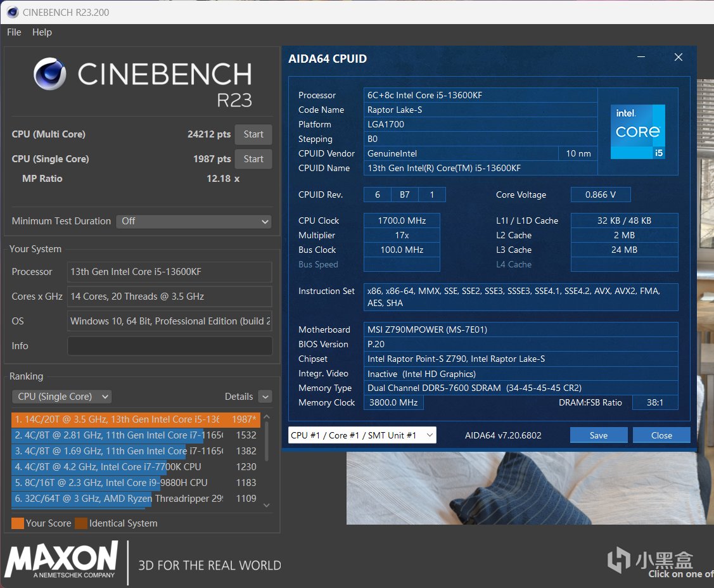The image size is (714, 588).
Task: Click the Identical System brown swatch
Action: coord(81,523)
